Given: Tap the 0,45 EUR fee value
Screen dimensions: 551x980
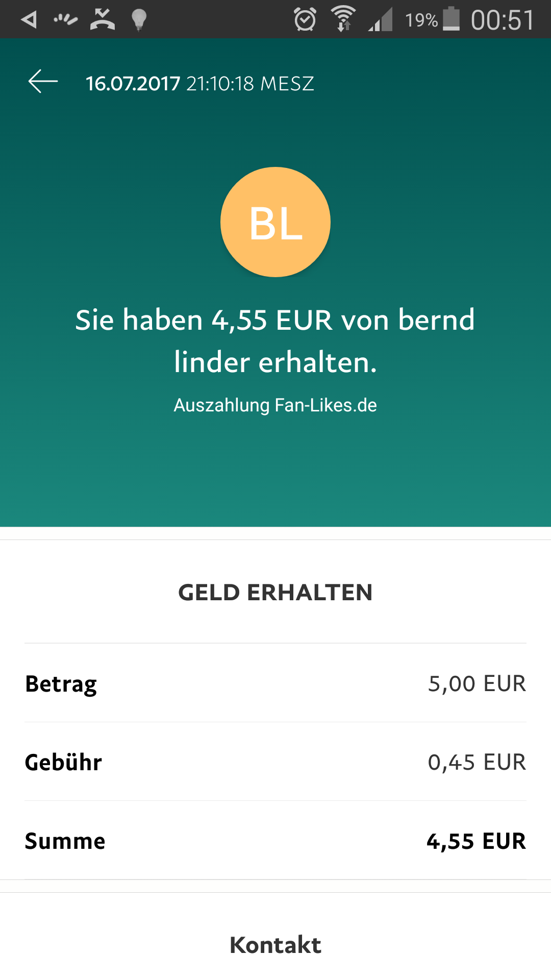Looking at the screenshot, I should click(477, 762).
